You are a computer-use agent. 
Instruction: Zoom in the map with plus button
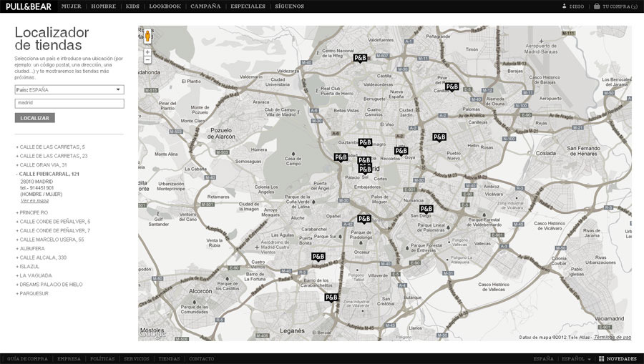147,51
